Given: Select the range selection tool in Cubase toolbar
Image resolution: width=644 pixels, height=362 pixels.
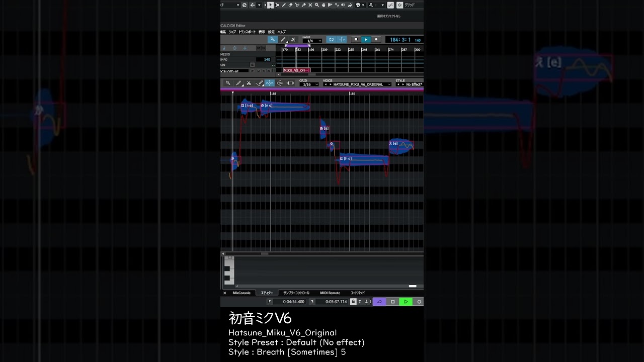Looking at the screenshot, I should 277,5.
